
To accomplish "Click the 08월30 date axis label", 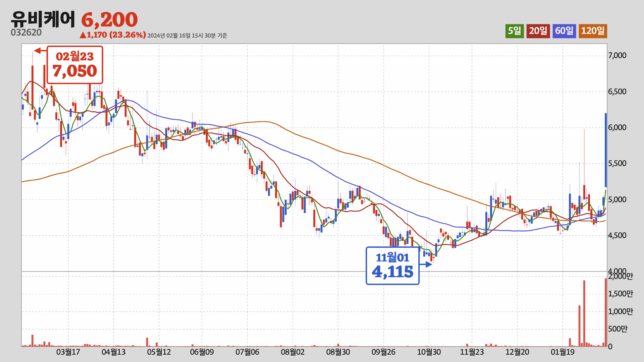I will tap(338, 352).
